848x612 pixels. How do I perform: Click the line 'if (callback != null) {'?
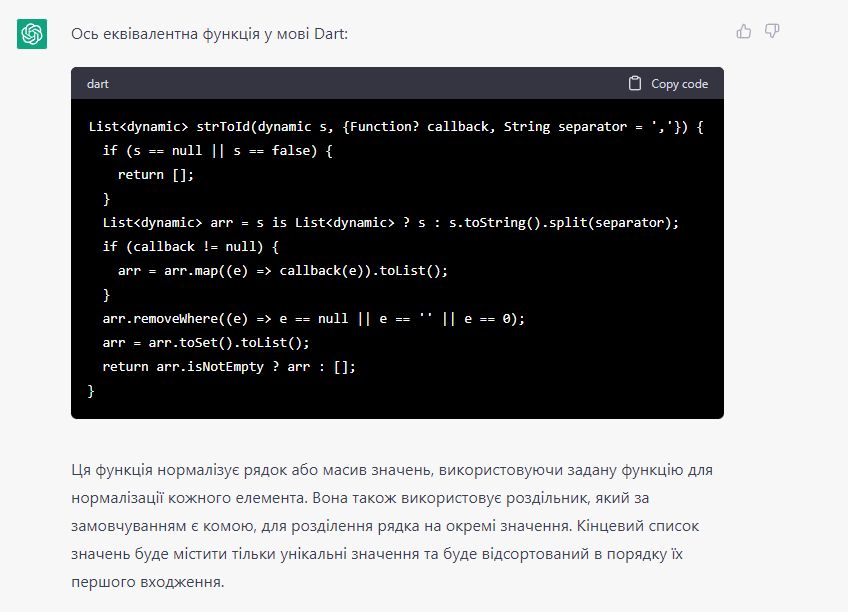190,247
